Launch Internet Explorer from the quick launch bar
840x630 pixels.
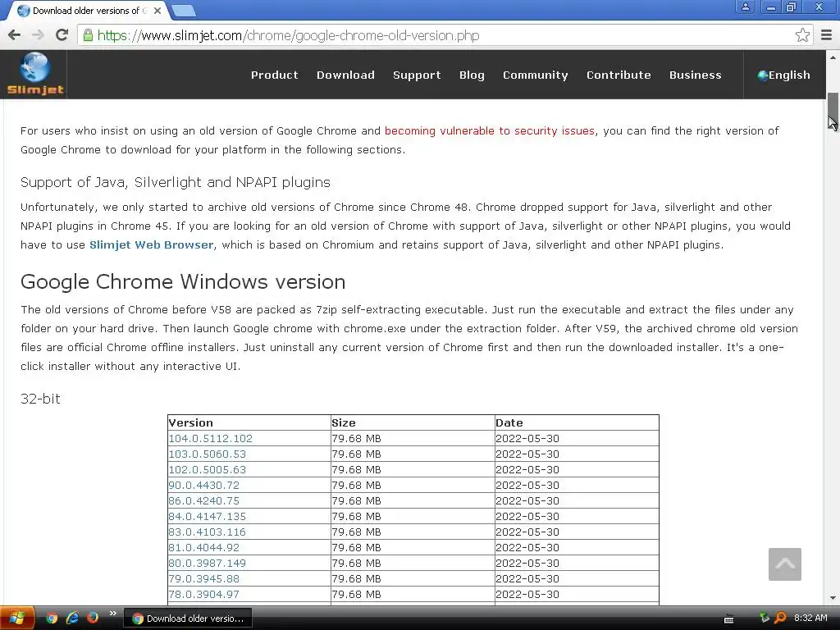(72, 619)
